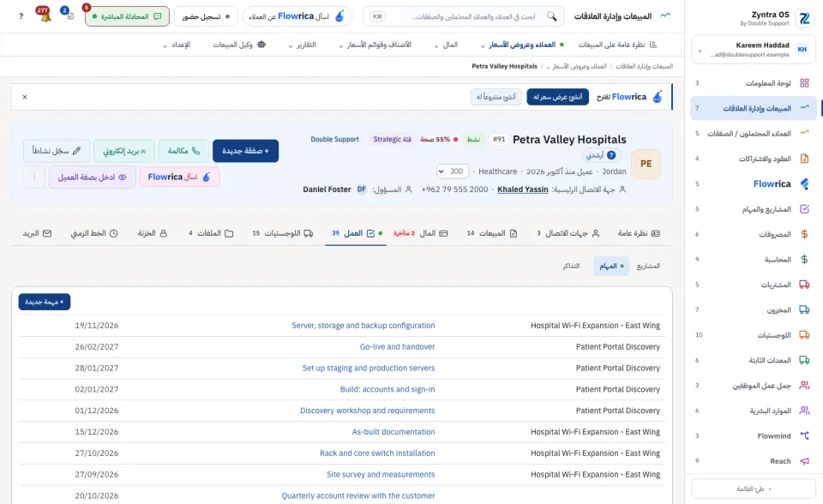This screenshot has width=823, height=504.
Task: Open the notifications bell icon
Action: (45, 16)
